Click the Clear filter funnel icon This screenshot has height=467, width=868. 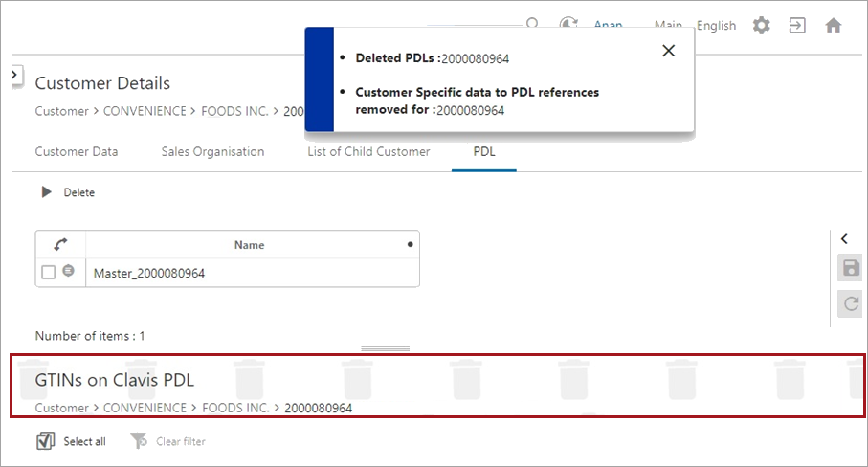point(139,441)
